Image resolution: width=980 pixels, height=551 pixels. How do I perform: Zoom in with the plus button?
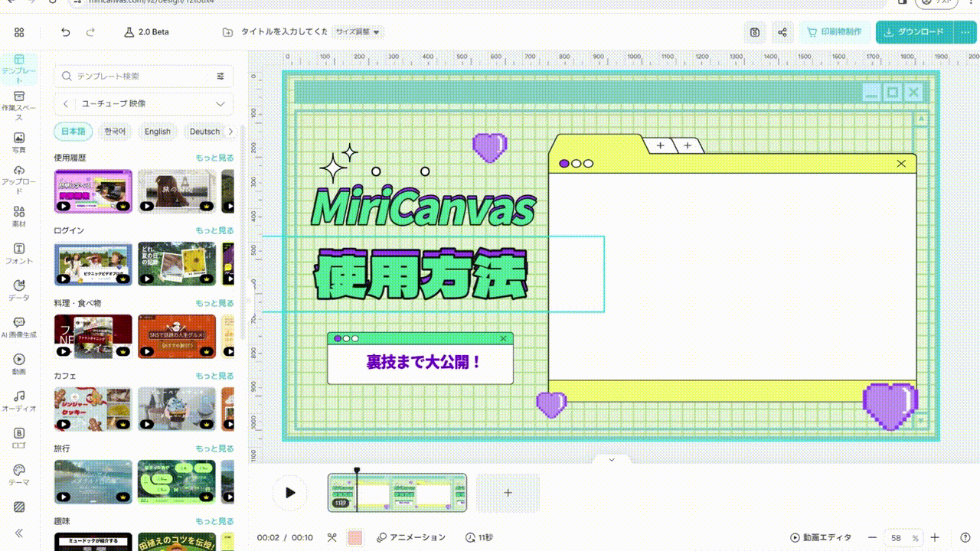934,538
